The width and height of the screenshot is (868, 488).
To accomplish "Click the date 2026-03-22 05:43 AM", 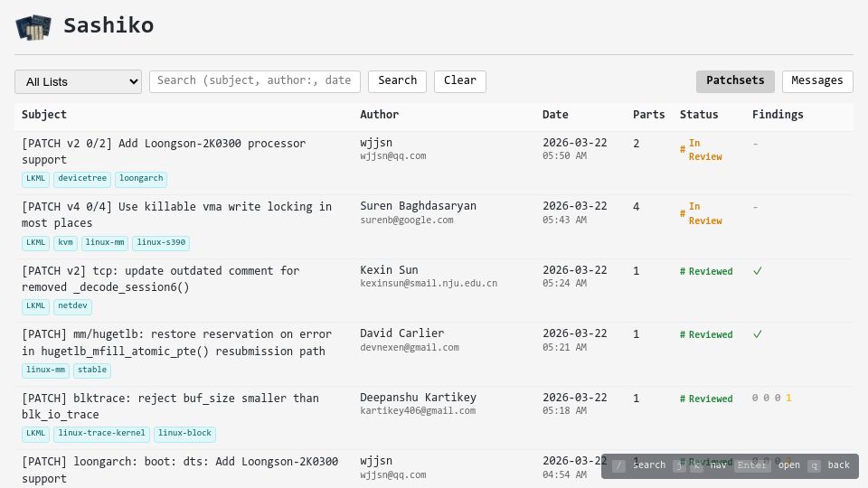I will [575, 212].
